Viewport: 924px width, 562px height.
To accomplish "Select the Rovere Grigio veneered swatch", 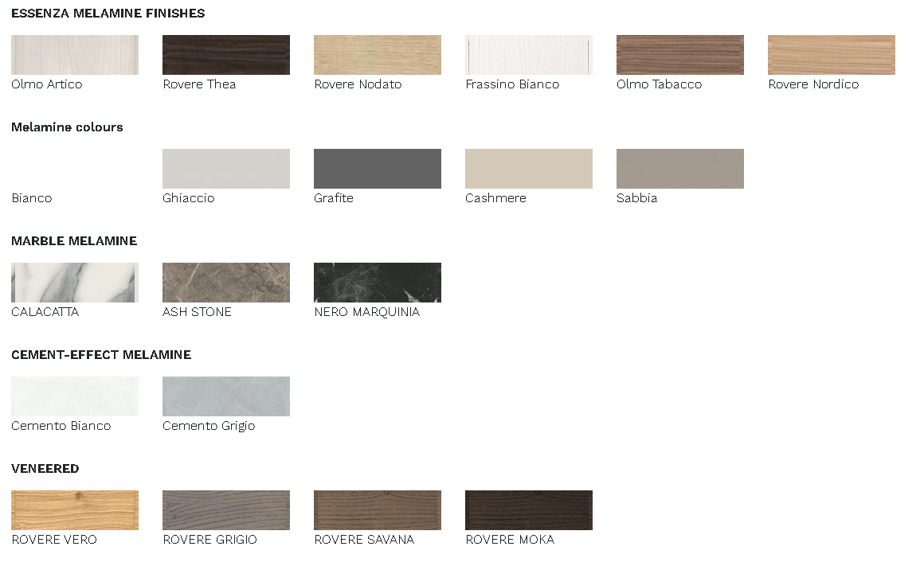I will (226, 510).
